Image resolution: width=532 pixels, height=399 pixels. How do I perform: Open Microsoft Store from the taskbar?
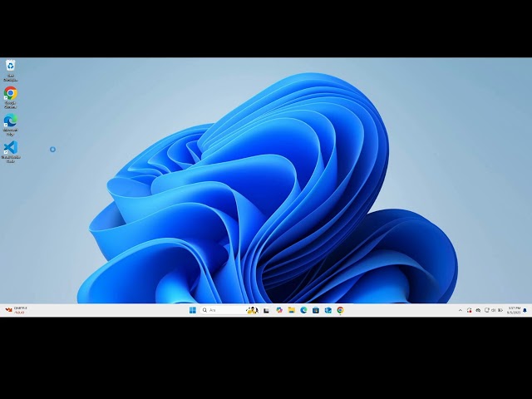pyautogui.click(x=316, y=310)
